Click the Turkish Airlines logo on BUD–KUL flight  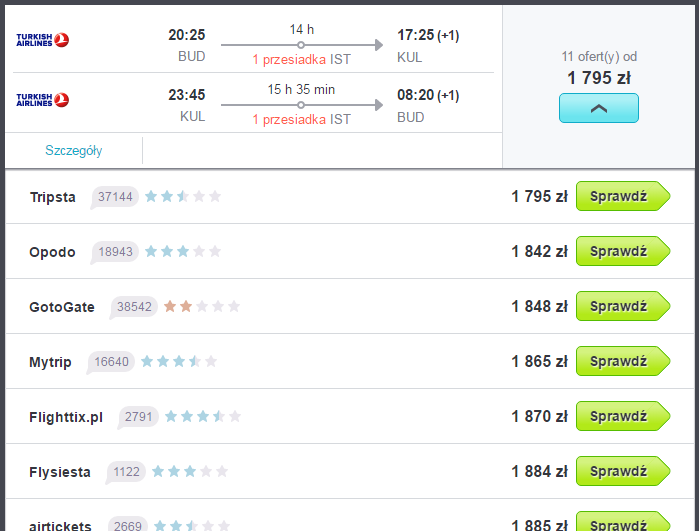tap(42, 40)
